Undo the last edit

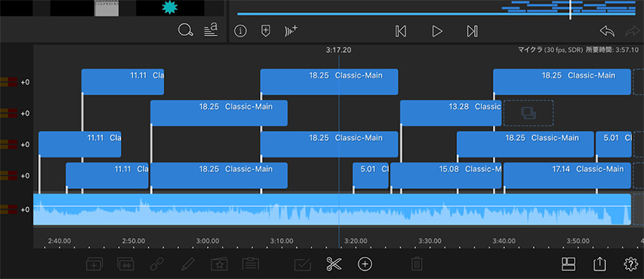pos(607,31)
